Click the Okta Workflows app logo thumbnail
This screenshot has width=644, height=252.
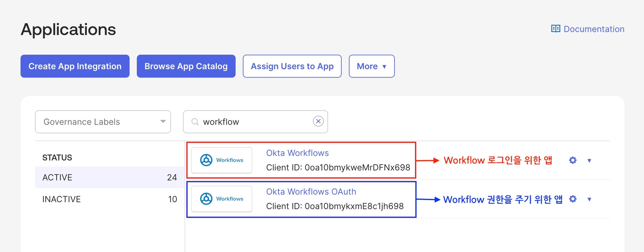click(x=222, y=160)
